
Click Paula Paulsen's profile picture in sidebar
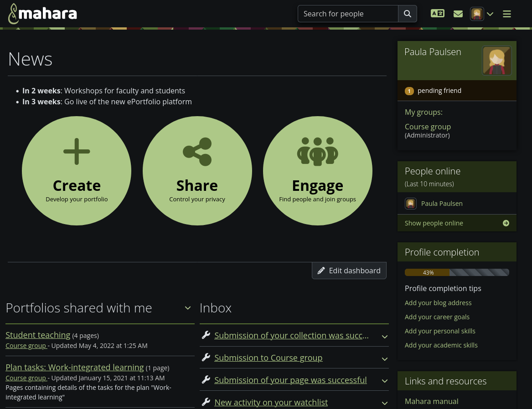coord(496,61)
